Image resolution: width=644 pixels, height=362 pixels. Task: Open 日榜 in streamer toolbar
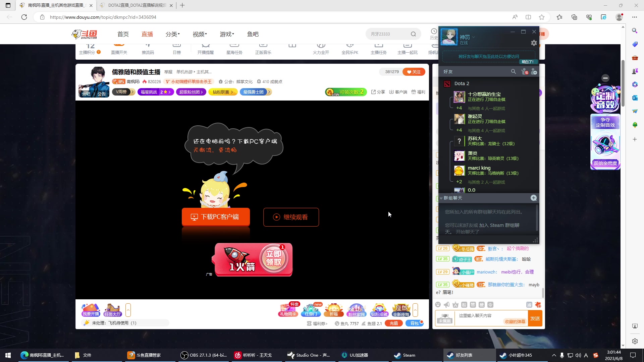[177, 49]
